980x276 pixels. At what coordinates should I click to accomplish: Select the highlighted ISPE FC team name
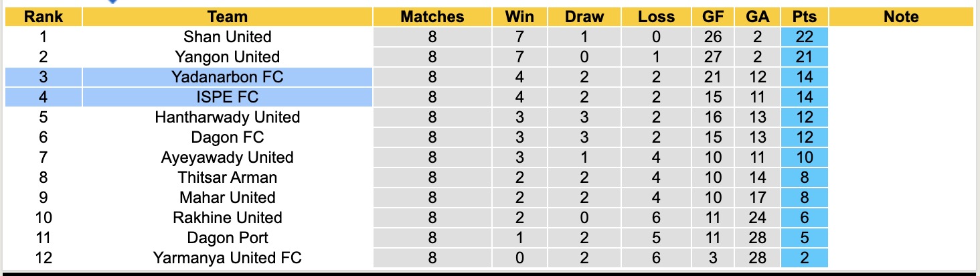(x=227, y=97)
